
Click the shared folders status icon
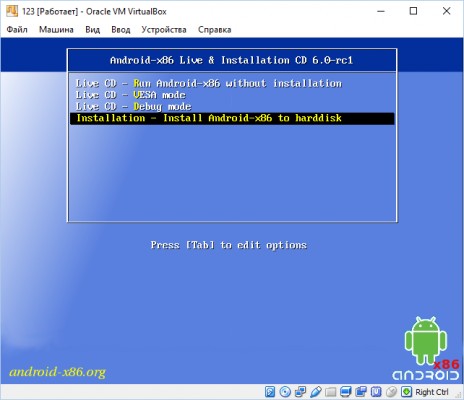click(x=331, y=392)
